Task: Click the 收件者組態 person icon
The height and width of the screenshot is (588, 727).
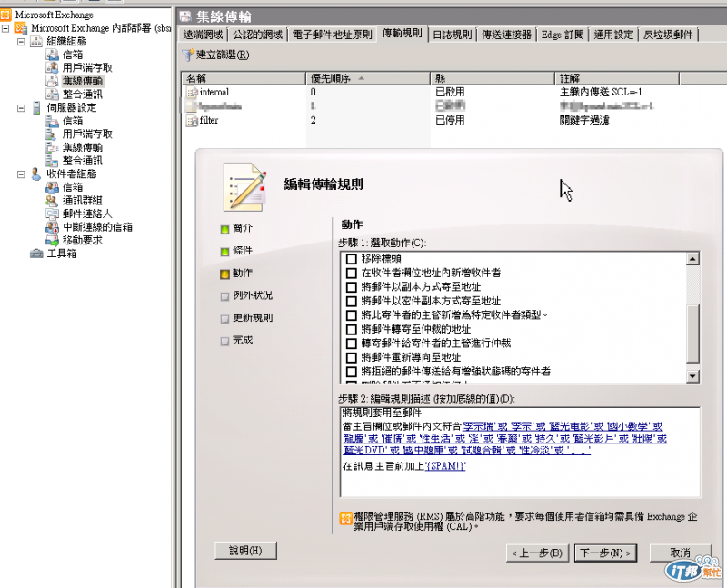Action: coord(36,174)
